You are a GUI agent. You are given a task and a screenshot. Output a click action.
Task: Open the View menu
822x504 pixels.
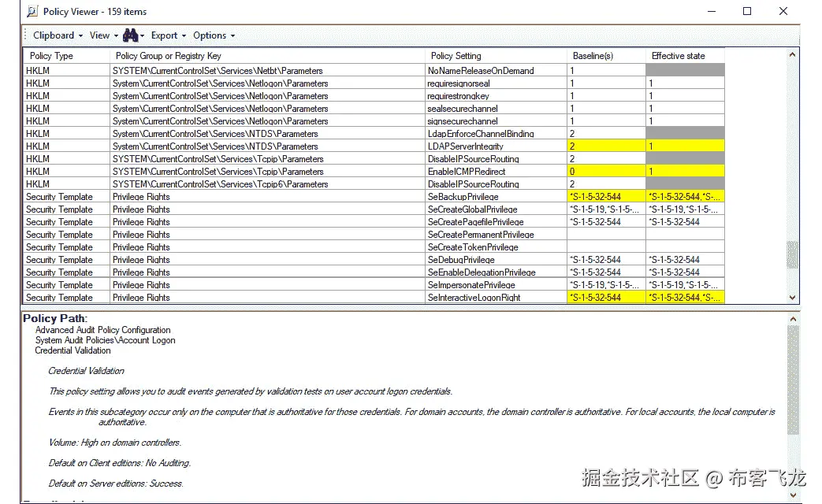coord(103,35)
